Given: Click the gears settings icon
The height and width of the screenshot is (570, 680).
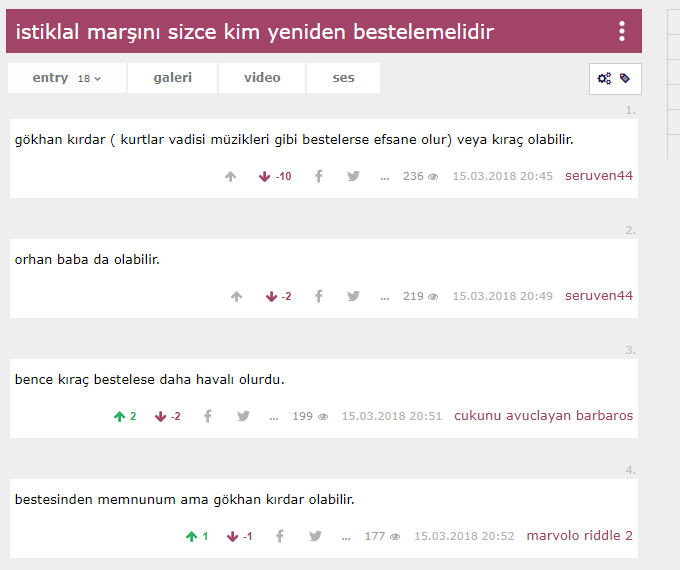Looking at the screenshot, I should point(604,79).
